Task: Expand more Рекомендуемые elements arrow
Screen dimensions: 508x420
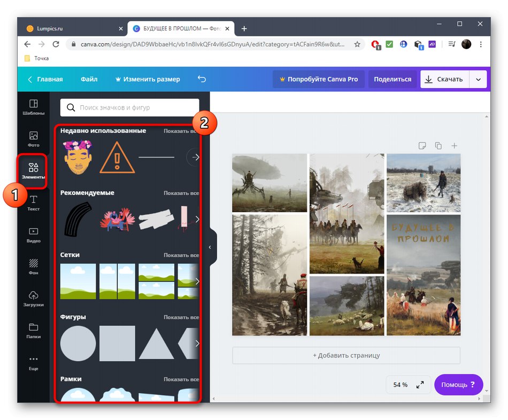Action: click(197, 219)
